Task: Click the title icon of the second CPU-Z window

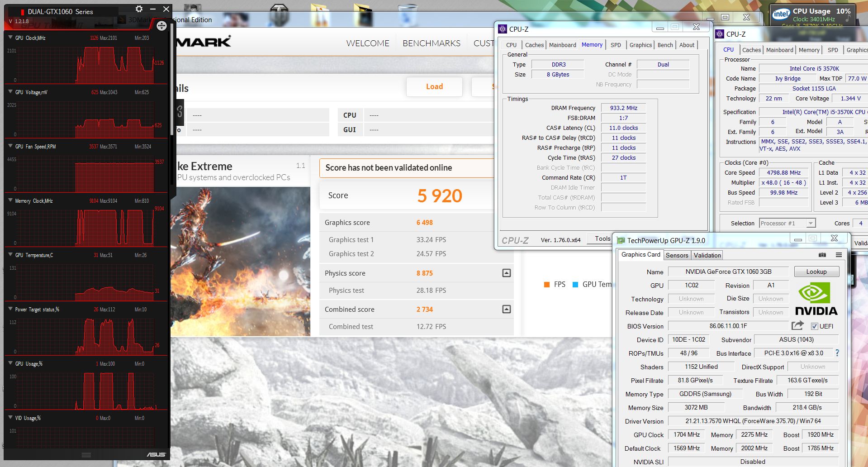Action: pos(720,34)
